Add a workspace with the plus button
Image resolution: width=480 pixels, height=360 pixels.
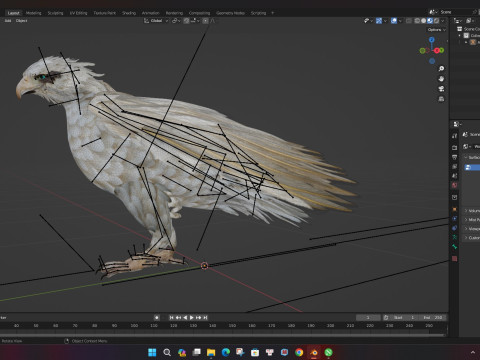tap(272, 13)
